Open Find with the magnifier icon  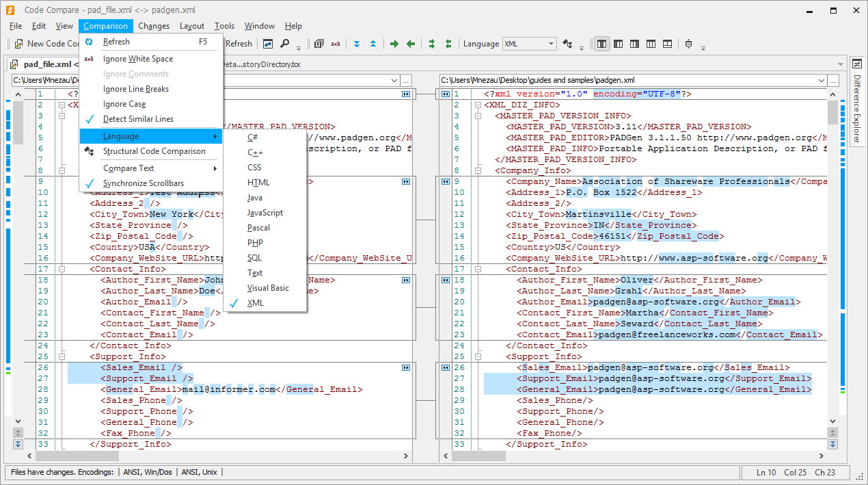284,44
